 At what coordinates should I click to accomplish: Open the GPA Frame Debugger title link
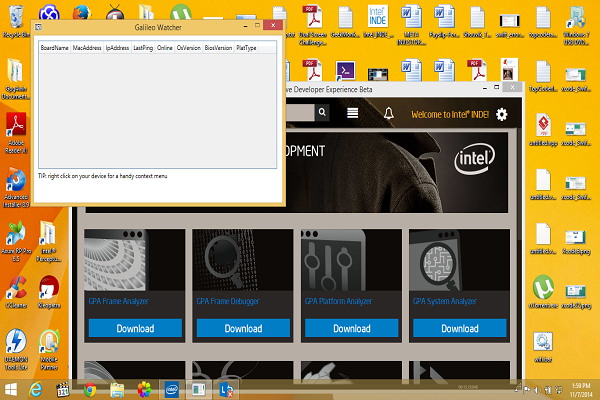tap(228, 301)
